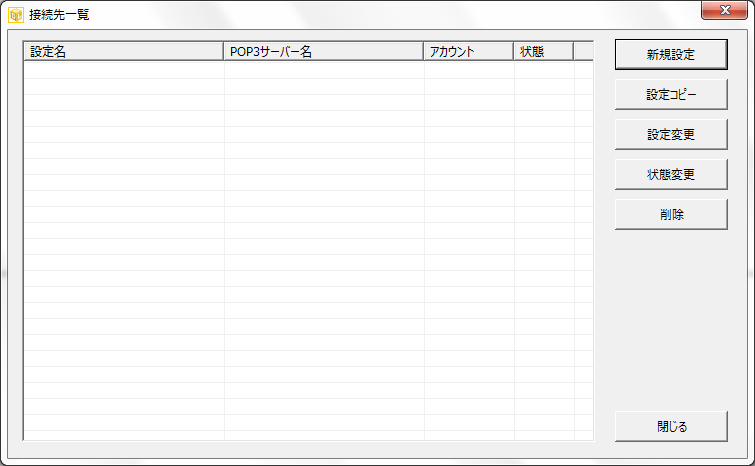Screen dimensions: 755x466
Task: Delete entry using 削除 button
Action: (x=671, y=214)
